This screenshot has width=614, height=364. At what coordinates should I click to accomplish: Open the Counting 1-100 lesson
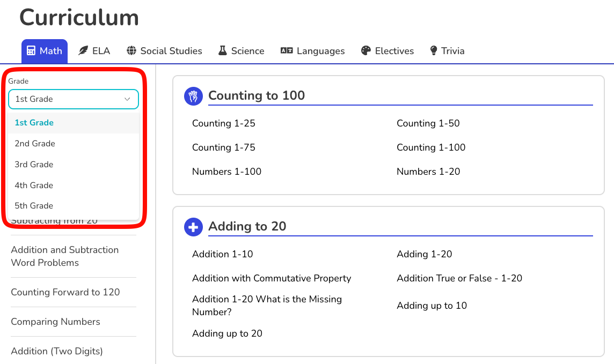(431, 147)
